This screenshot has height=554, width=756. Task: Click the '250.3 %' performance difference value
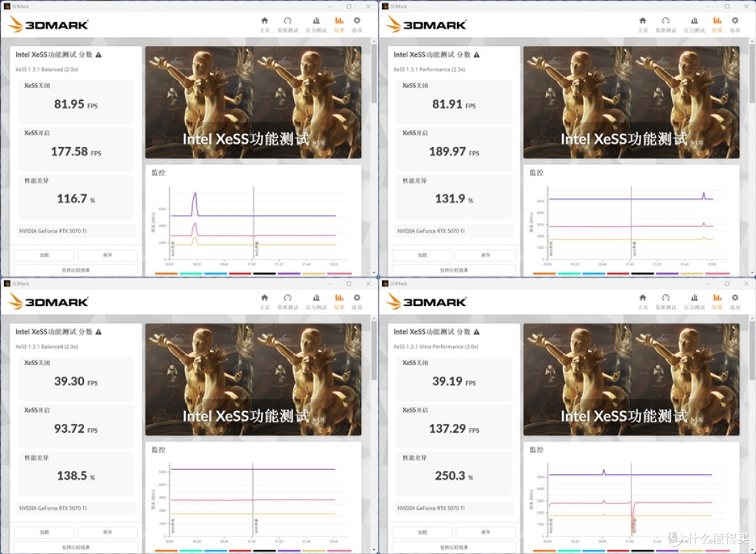pyautogui.click(x=454, y=476)
